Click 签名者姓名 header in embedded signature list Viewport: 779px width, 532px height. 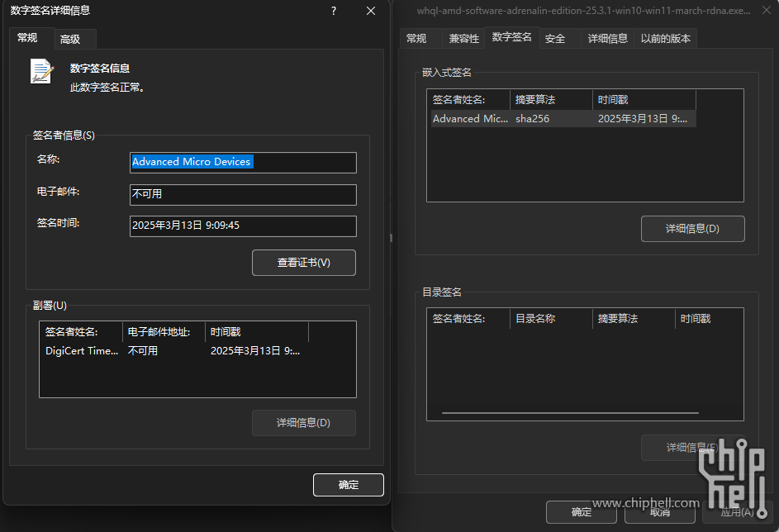pos(468,100)
